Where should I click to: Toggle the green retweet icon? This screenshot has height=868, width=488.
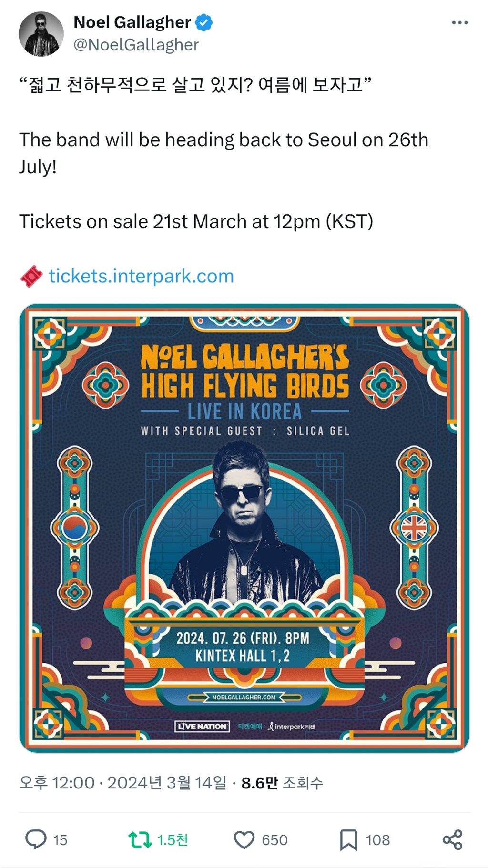[140, 840]
